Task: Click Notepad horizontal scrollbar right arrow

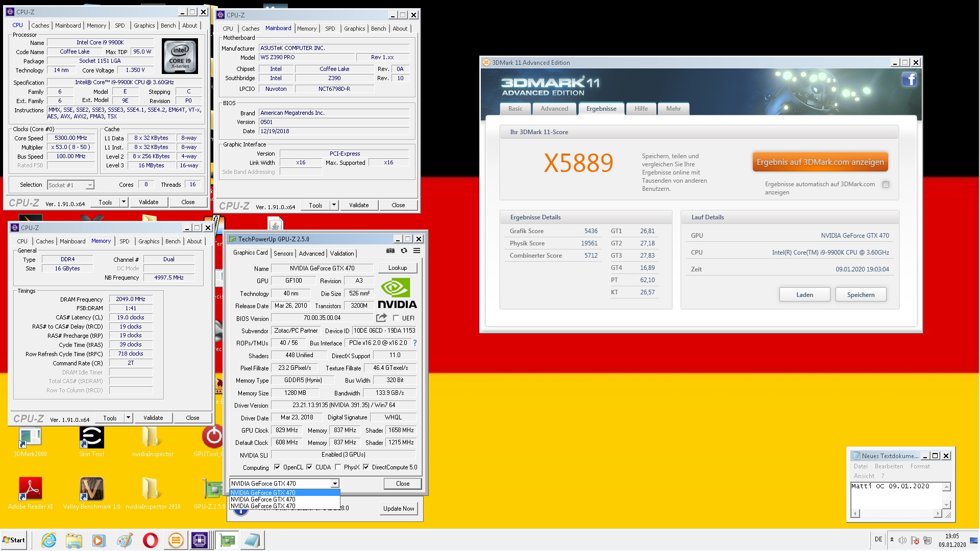Action: coord(938,513)
